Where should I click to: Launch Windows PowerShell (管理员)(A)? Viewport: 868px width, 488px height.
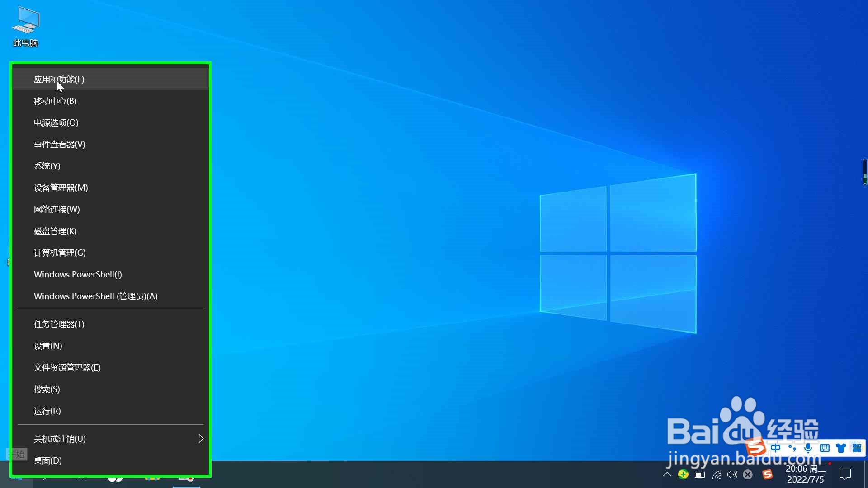111,296
